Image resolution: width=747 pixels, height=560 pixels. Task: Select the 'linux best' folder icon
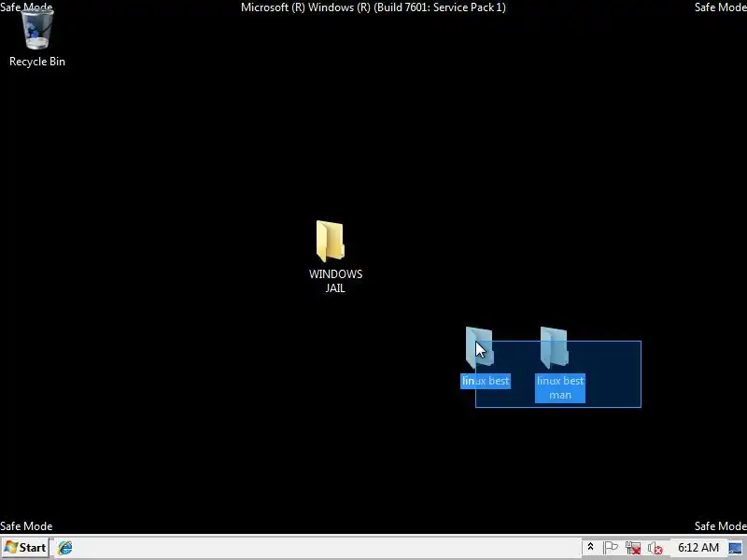click(479, 348)
